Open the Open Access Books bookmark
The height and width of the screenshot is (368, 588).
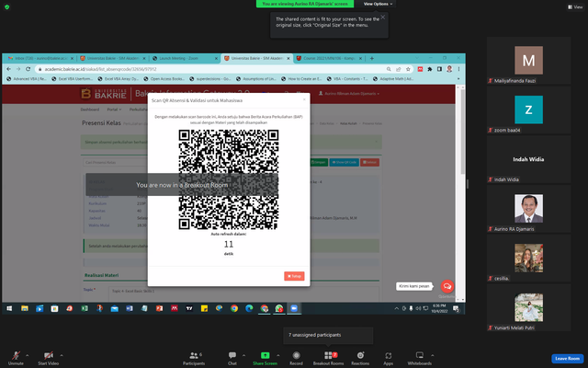(x=164, y=79)
